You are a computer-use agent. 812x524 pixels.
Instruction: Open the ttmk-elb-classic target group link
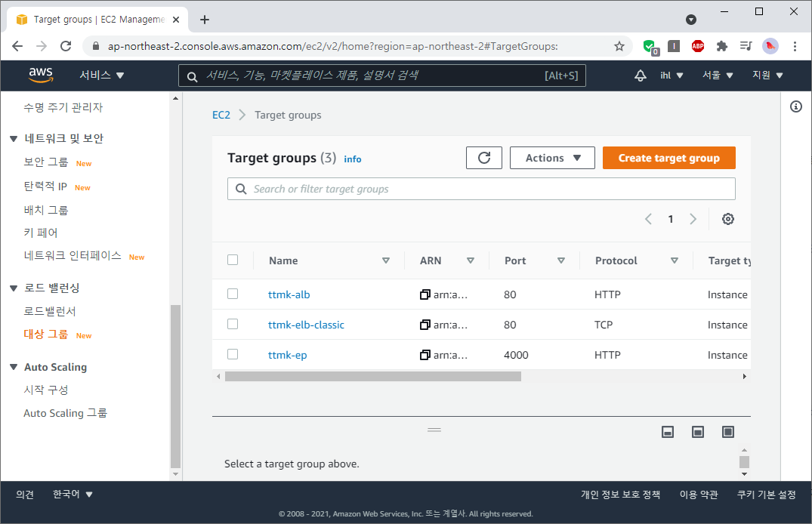(x=306, y=325)
